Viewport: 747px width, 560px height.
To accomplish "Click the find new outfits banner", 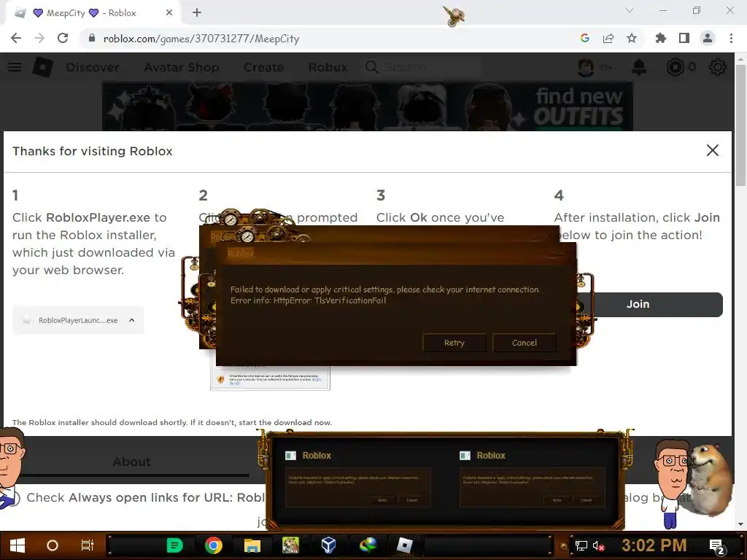I will point(368,106).
